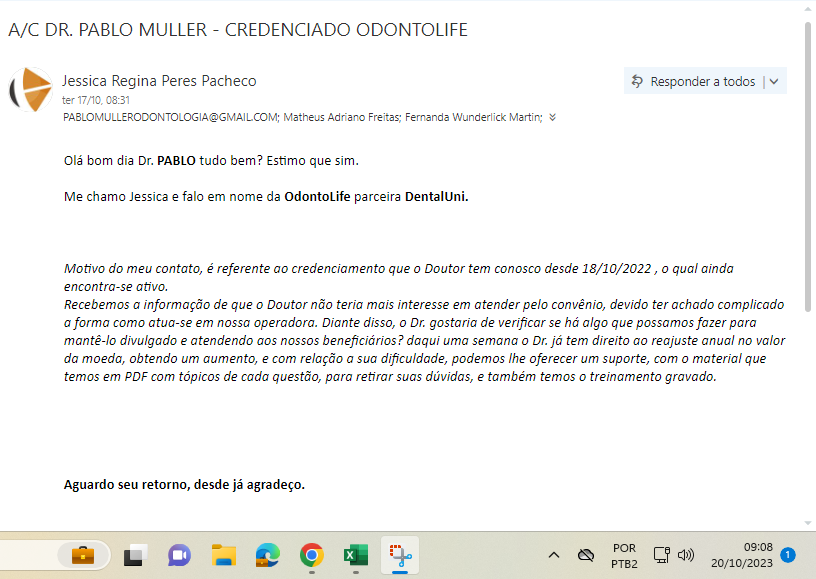Viewport: 816px width, 579px height.
Task: Open Microsoft Edge from the taskbar
Action: coord(267,555)
